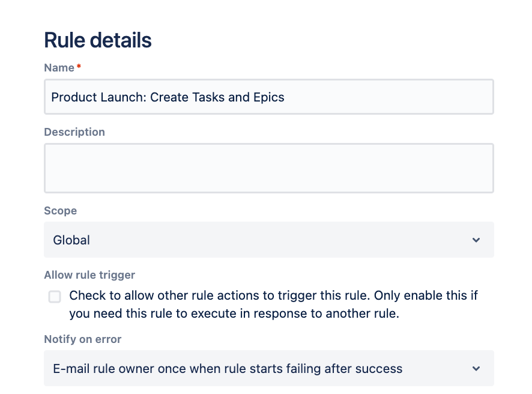Click the Notify on error label
This screenshot has height=394, width=532.
83,339
